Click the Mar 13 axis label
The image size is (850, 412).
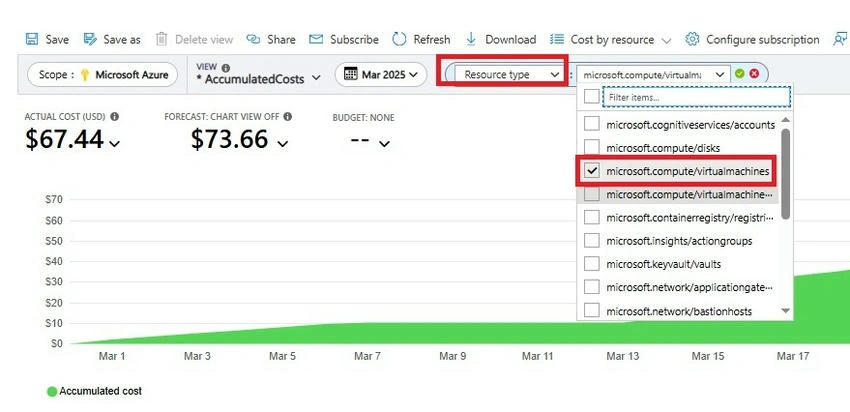click(x=622, y=356)
